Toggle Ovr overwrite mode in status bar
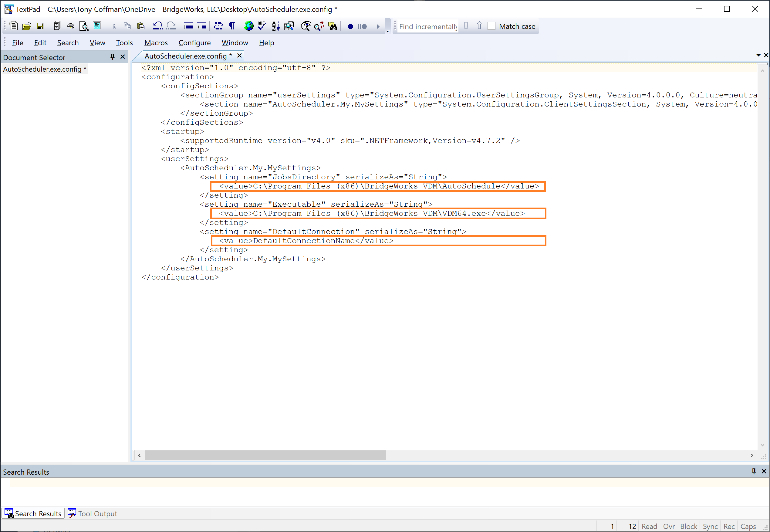770x532 pixels. (669, 527)
